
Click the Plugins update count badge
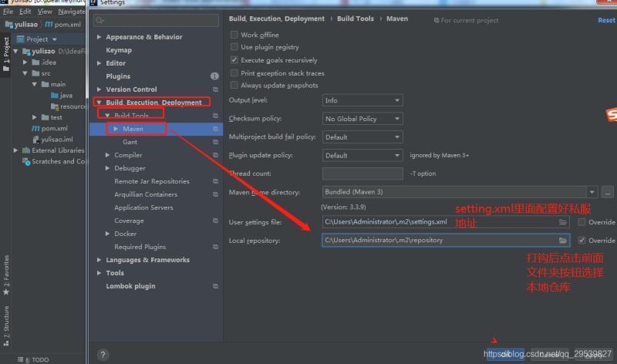point(214,76)
